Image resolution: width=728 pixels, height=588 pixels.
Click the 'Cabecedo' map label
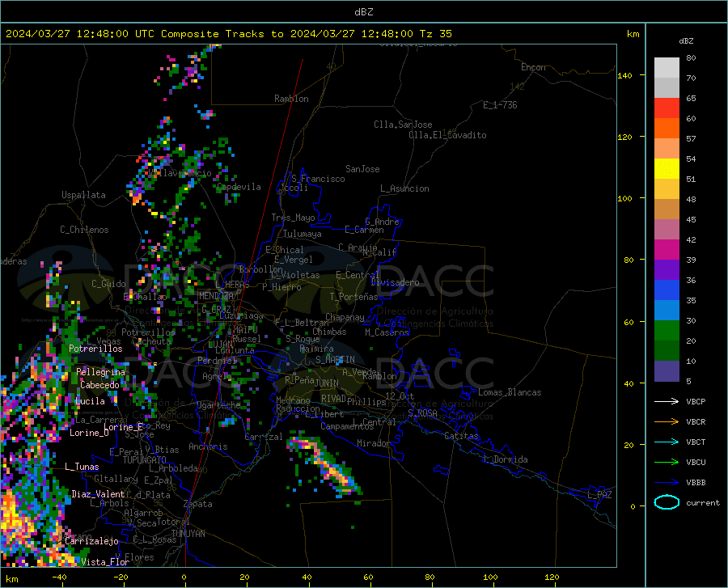pyautogui.click(x=99, y=385)
